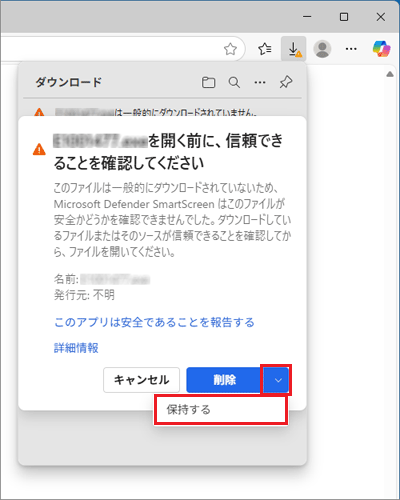The height and width of the screenshot is (500, 400).
Task: Click the 発行元: 不明 text
Action: [84, 295]
